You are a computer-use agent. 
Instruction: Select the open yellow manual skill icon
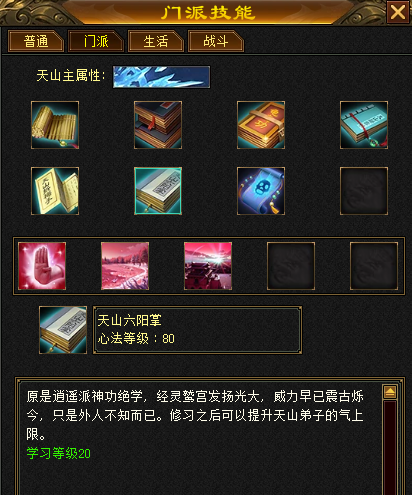pos(55,191)
